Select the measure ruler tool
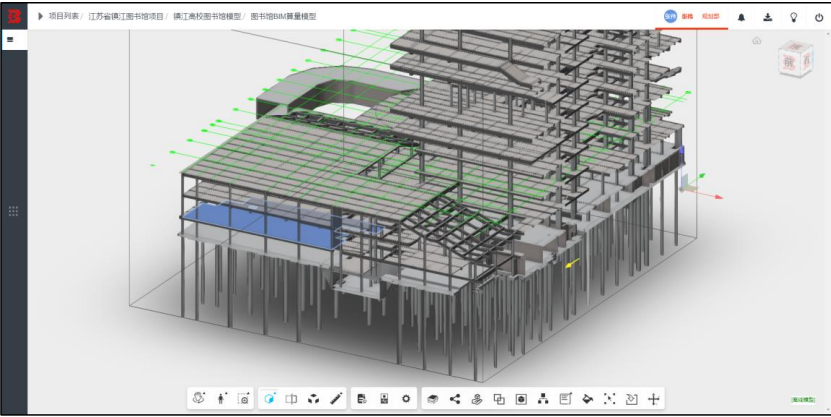 tap(336, 398)
